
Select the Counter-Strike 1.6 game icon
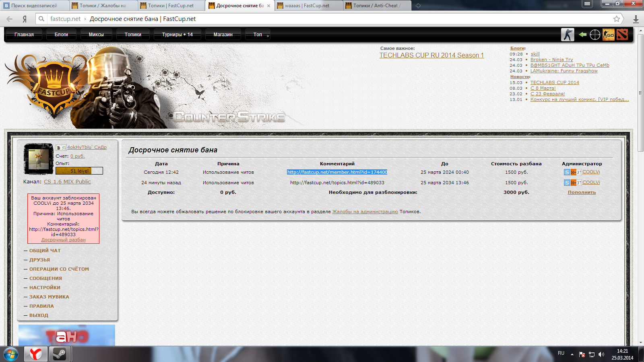coord(568,35)
